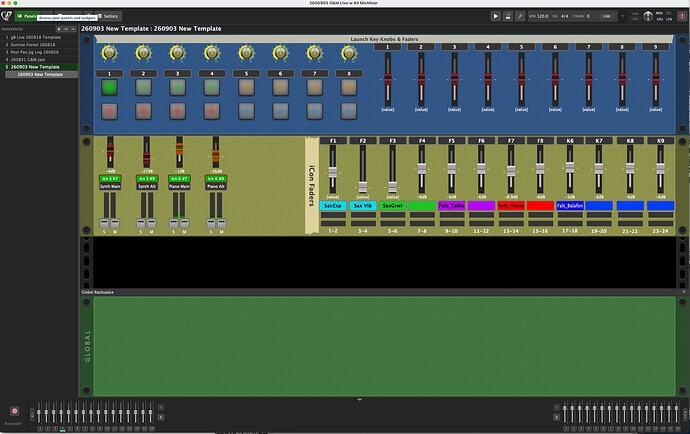Click the small arrow below the global panel

(x=360, y=400)
